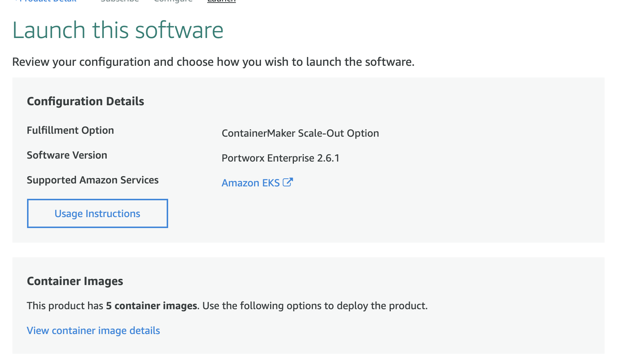Select the Launch step tab
Image resolution: width=617 pixels, height=364 pixels.
point(221,1)
